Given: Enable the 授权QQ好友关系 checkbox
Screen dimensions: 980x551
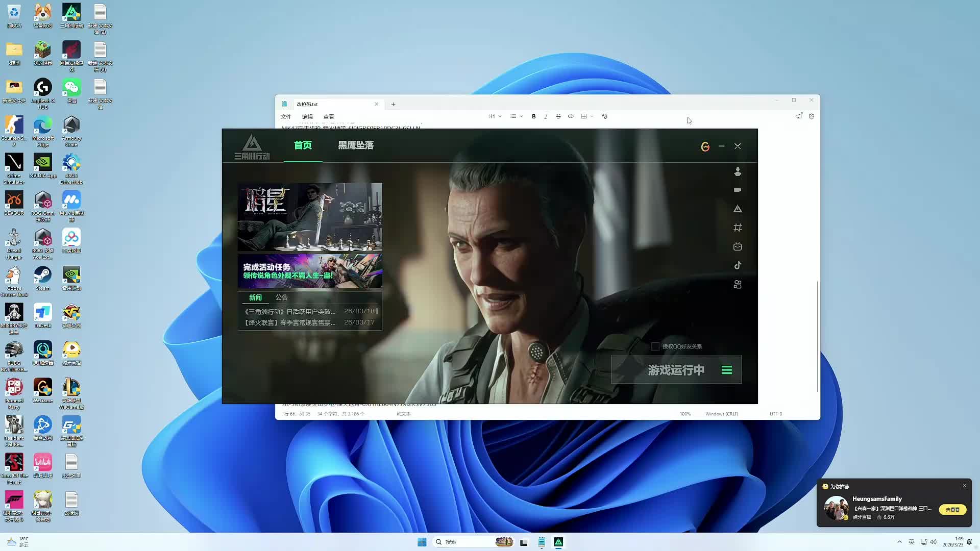Looking at the screenshot, I should (x=655, y=346).
